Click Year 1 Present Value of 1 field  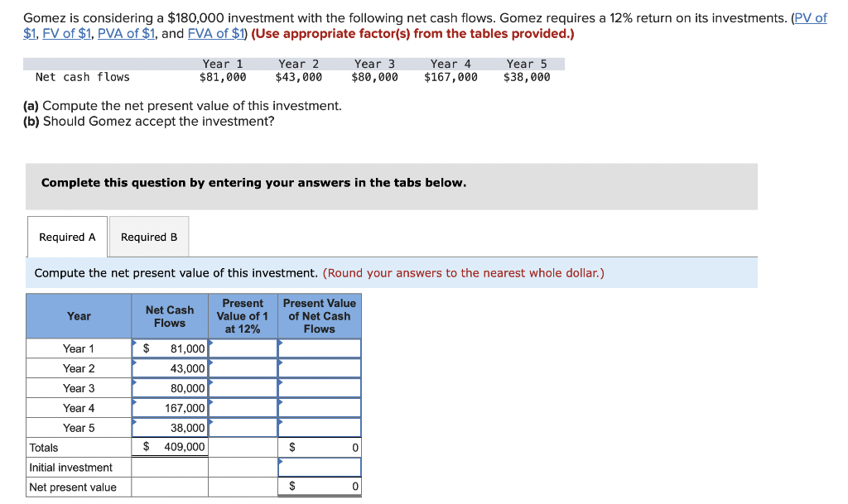tap(243, 348)
